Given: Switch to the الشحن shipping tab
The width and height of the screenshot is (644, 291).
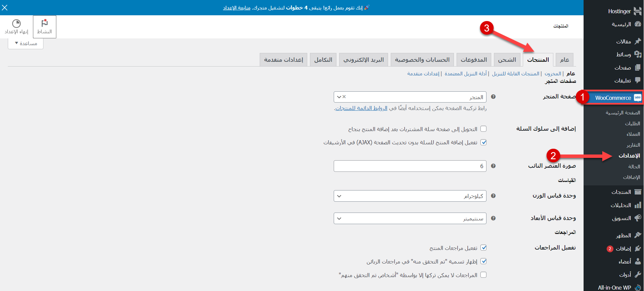Looking at the screenshot, I should 507,60.
